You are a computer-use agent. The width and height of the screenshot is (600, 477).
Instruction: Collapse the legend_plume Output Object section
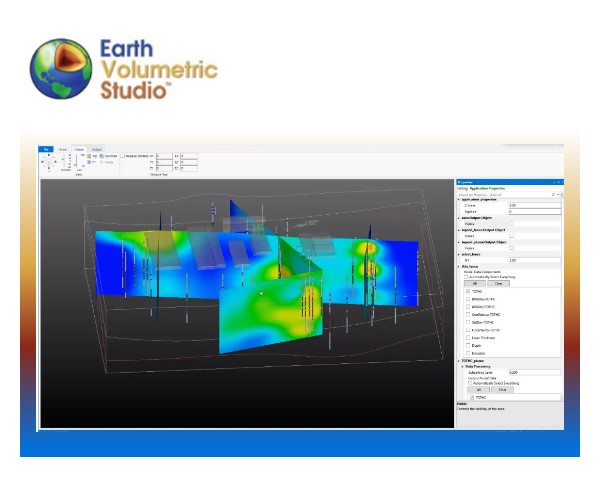tap(459, 242)
